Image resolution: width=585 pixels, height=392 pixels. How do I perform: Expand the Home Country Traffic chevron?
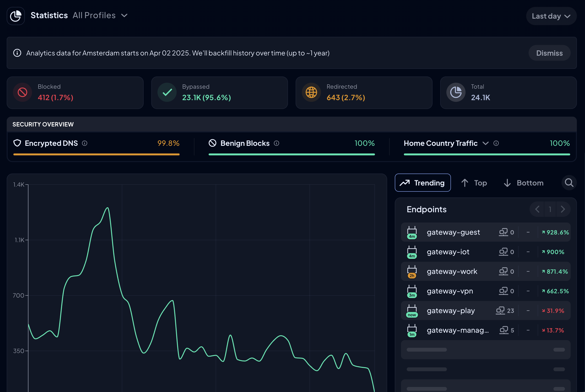(x=486, y=143)
